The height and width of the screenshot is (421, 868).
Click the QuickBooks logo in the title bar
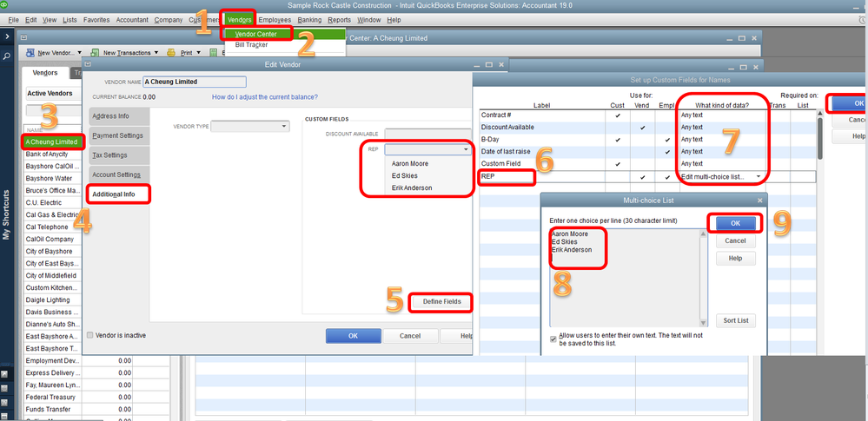tap(3, 3)
